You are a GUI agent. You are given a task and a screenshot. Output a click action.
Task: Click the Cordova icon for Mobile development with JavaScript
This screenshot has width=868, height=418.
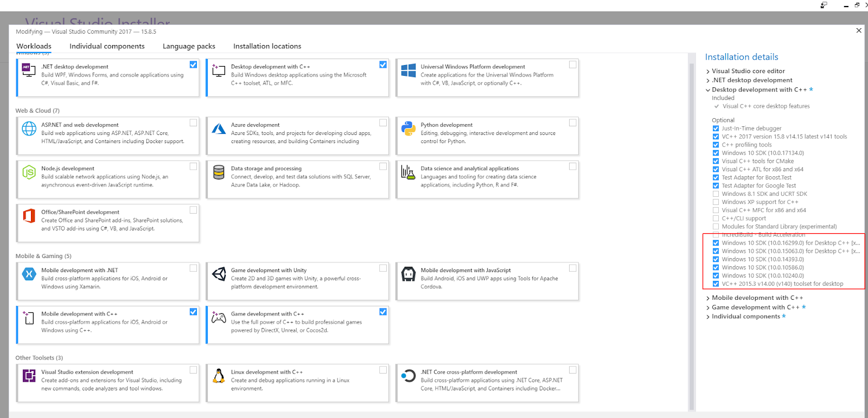(x=408, y=274)
